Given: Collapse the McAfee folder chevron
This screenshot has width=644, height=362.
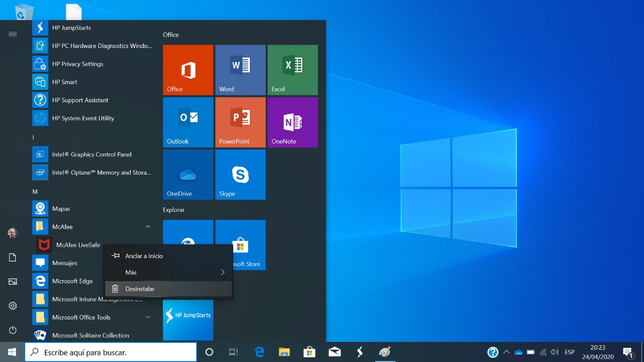Looking at the screenshot, I should (x=148, y=227).
